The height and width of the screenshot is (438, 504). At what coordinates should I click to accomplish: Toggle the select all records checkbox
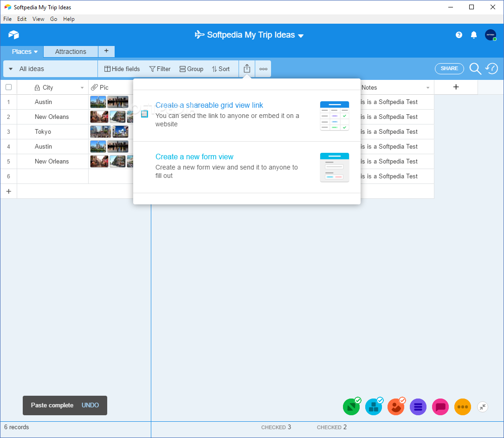point(9,87)
